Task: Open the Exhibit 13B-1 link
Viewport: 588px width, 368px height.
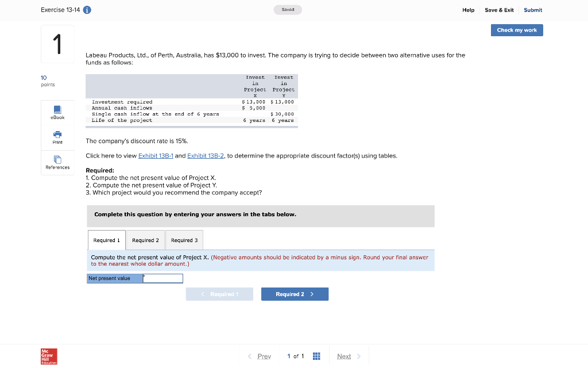Action: (154, 155)
